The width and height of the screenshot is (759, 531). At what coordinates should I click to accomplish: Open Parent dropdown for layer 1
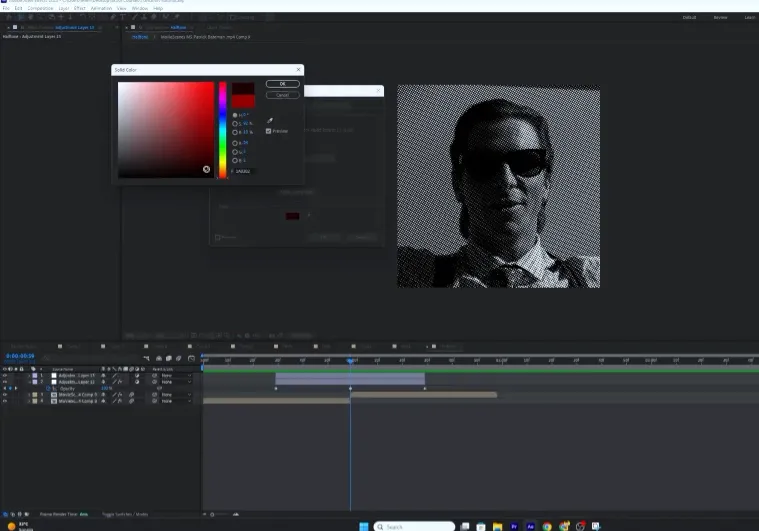tap(176, 376)
